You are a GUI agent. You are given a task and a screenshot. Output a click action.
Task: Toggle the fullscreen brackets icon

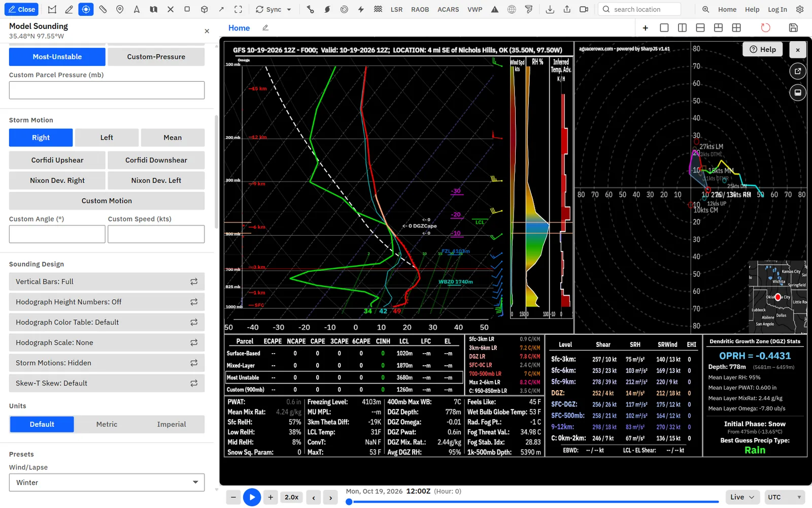[238, 9]
